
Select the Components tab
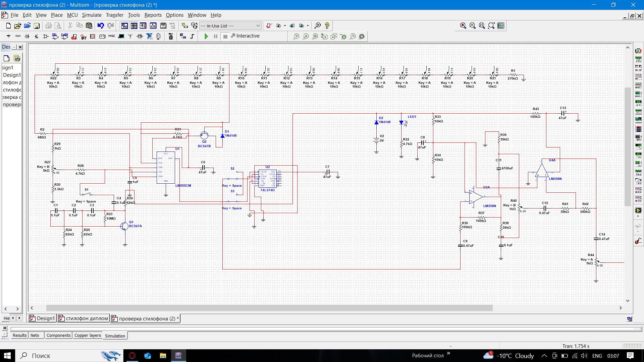click(x=58, y=336)
